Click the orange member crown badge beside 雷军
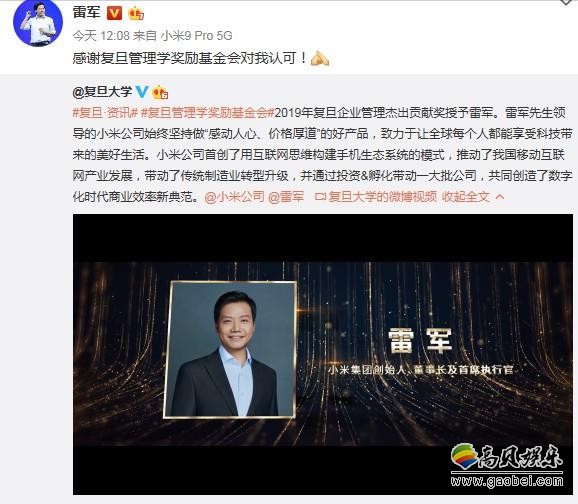The width and height of the screenshot is (578, 504). click(x=136, y=13)
